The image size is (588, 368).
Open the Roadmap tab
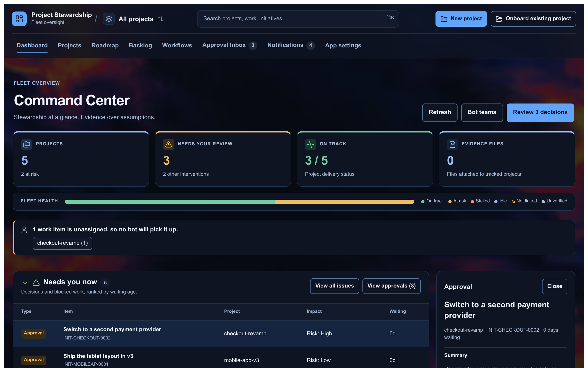click(105, 45)
